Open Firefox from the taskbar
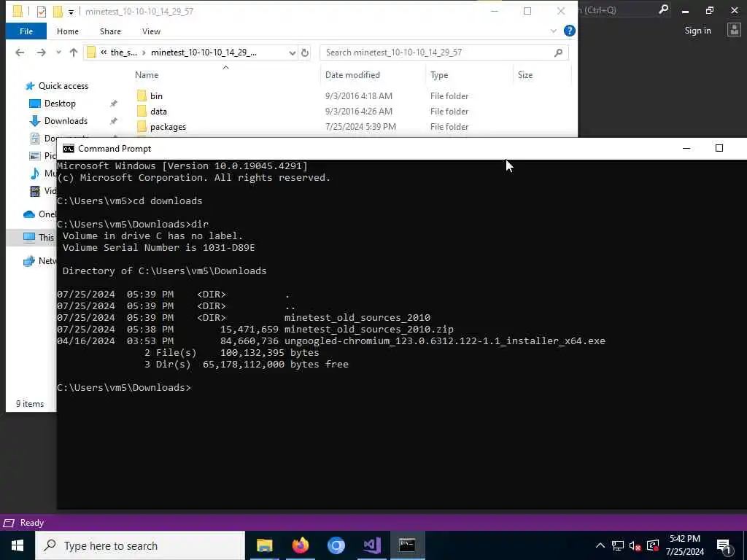 300,545
